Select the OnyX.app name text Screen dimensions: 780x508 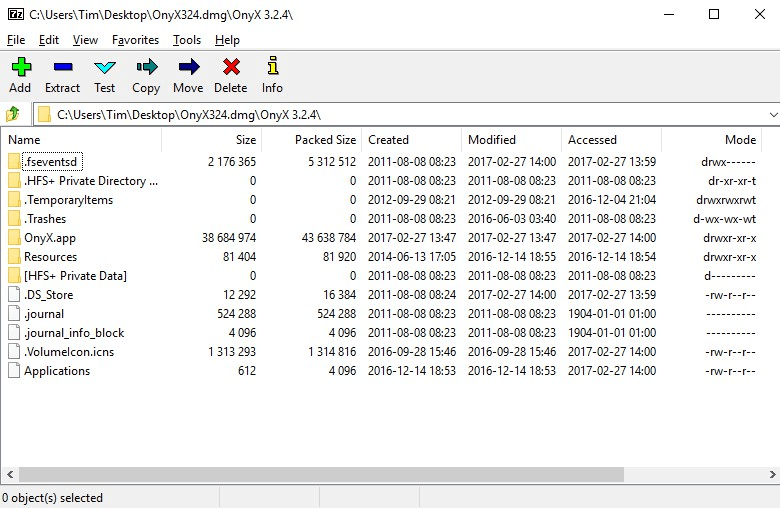[x=50, y=238]
